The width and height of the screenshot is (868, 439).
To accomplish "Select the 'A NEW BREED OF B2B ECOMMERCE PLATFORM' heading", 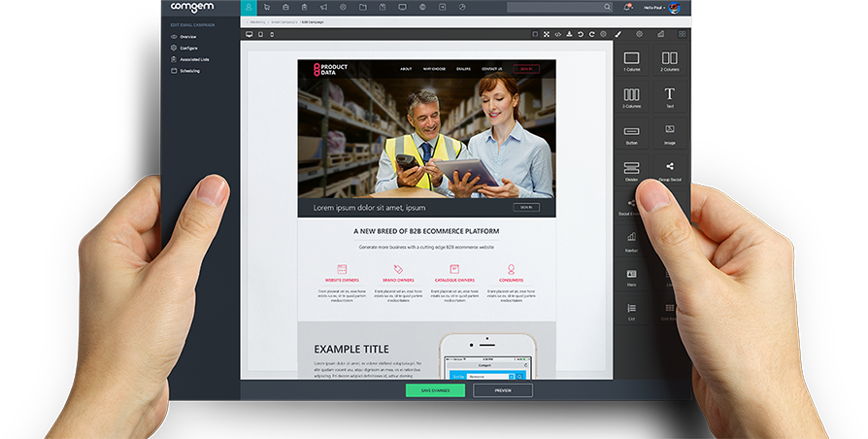I will click(x=426, y=231).
